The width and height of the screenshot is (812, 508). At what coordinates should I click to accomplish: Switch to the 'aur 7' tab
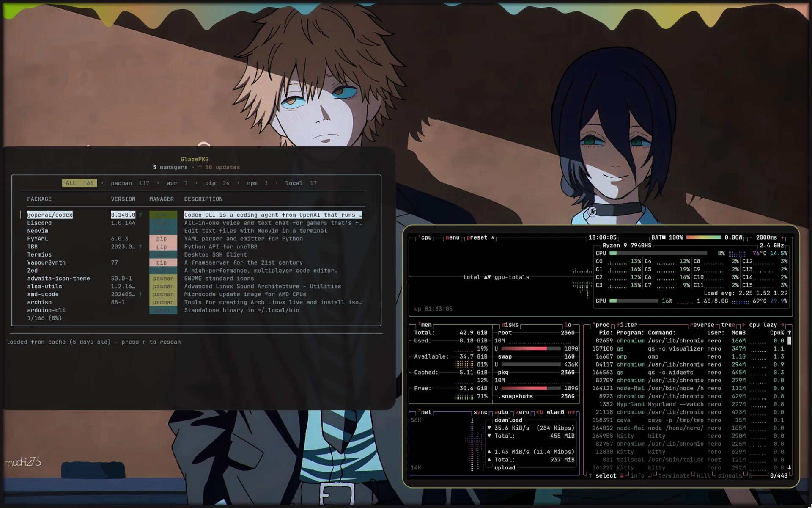click(177, 183)
